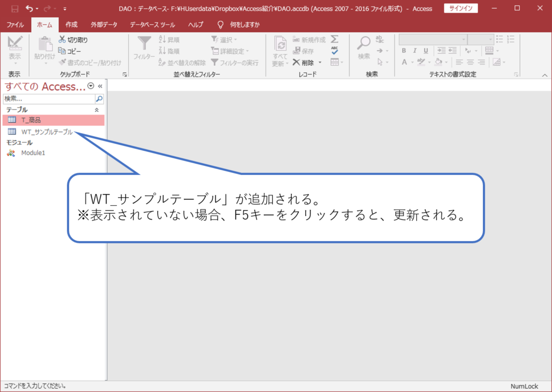The image size is (552, 392).
Task: Switch to the 作成 tab
Action: click(x=72, y=25)
